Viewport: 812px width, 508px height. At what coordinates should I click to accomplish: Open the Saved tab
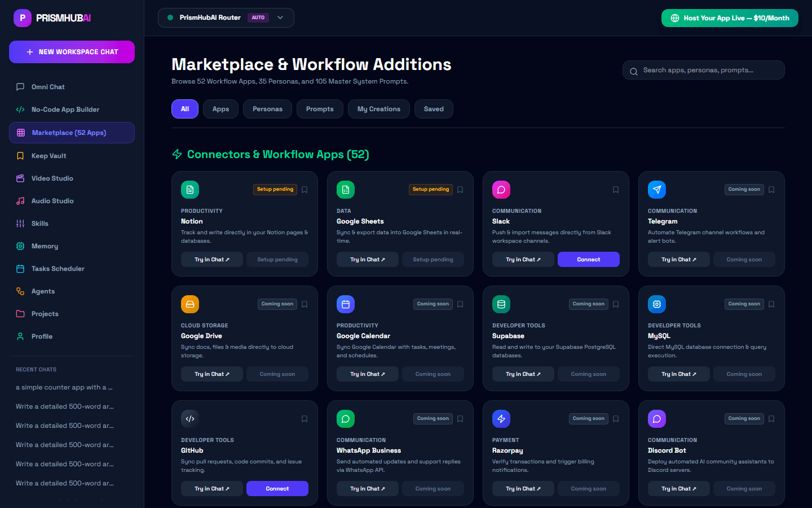click(434, 109)
